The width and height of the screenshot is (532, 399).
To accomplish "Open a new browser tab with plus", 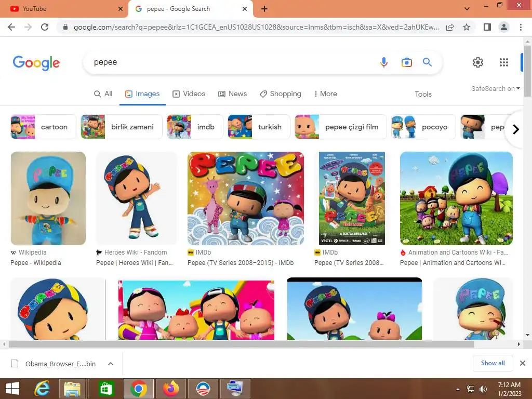I will coord(264,9).
